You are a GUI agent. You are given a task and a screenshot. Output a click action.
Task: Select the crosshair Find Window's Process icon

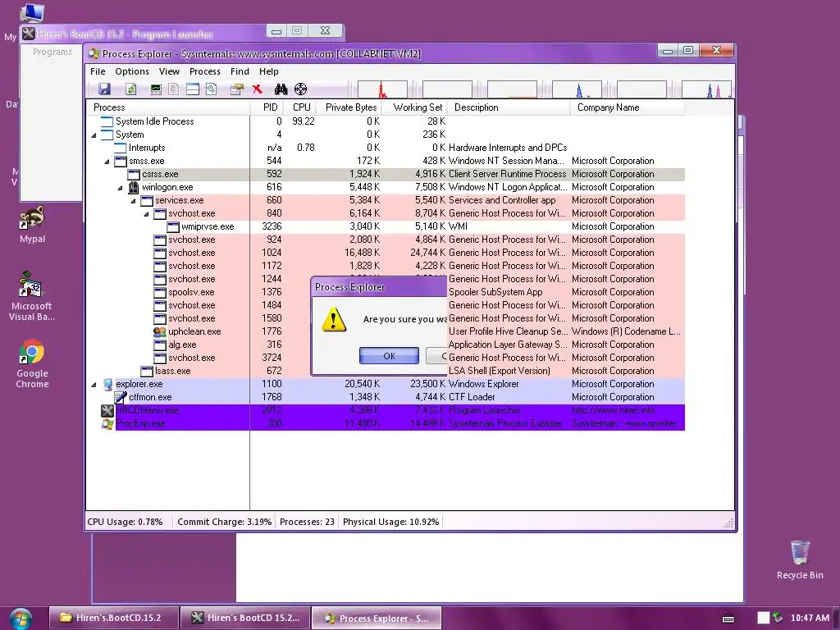(x=300, y=89)
